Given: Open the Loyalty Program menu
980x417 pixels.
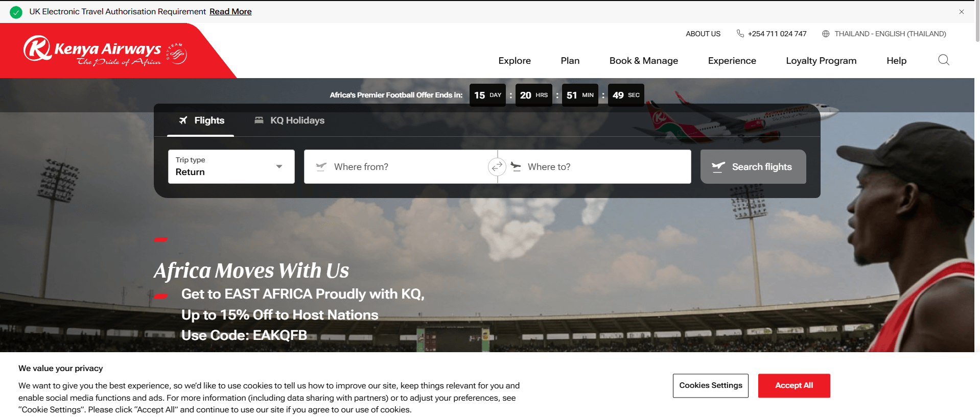Looking at the screenshot, I should (x=821, y=61).
